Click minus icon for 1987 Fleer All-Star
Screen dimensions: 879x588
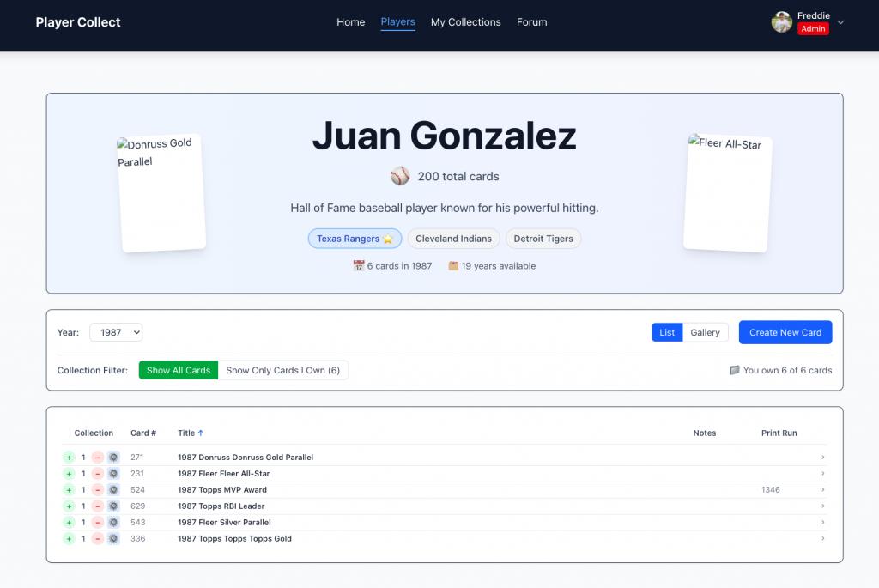(98, 474)
